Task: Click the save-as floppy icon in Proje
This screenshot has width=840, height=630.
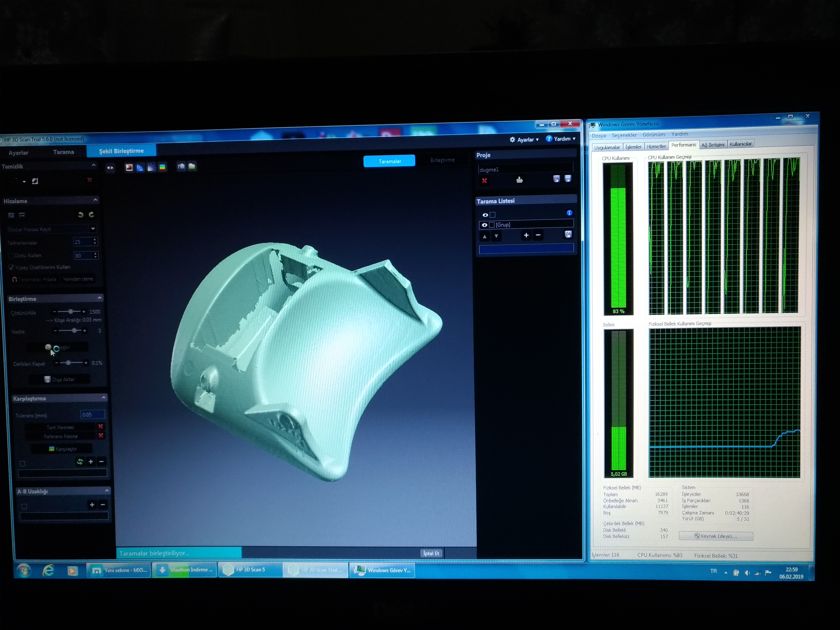Action: (556, 178)
